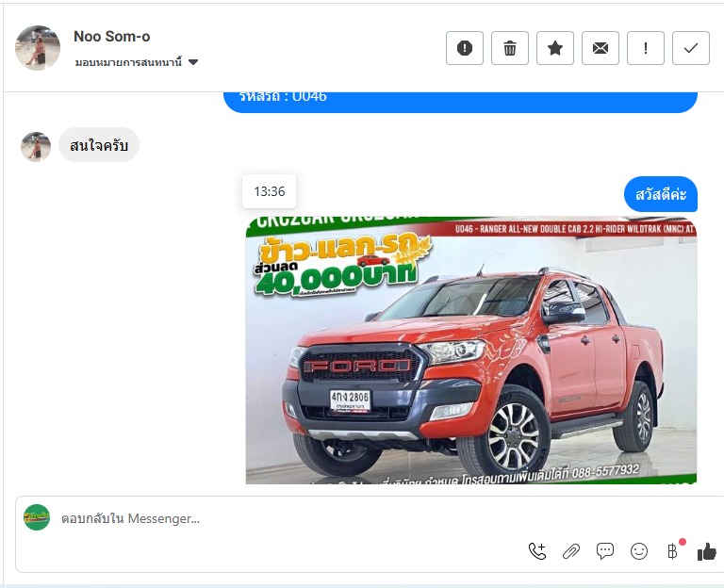
Task: Open the baht payment request icon
Action: 673,551
